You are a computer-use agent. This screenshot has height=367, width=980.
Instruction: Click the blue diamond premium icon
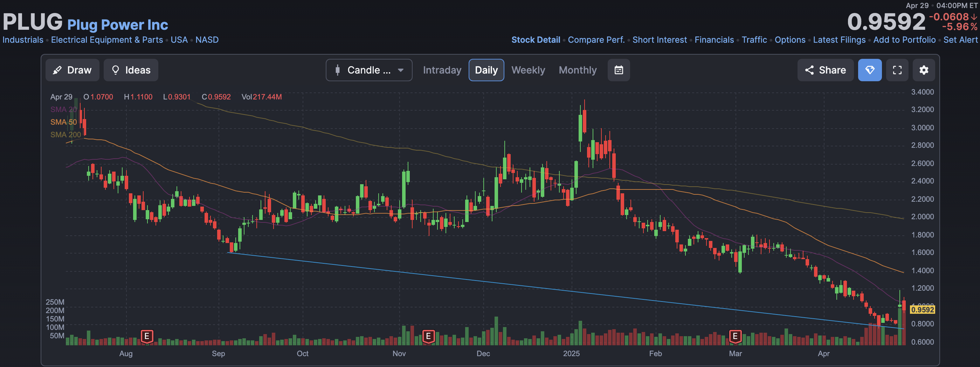click(870, 70)
